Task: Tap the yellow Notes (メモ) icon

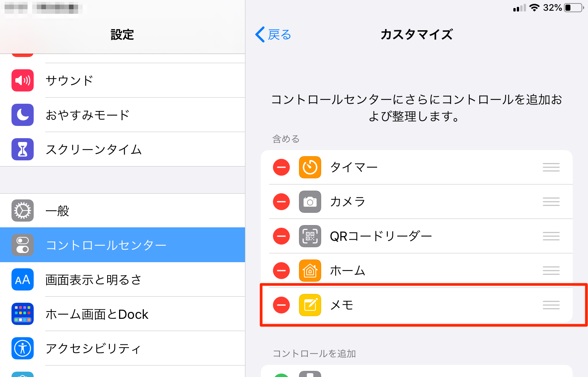Action: coord(310,305)
